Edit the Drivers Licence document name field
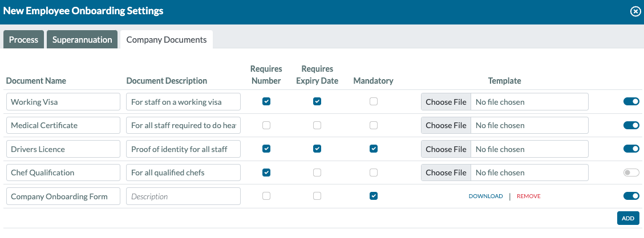 click(63, 149)
